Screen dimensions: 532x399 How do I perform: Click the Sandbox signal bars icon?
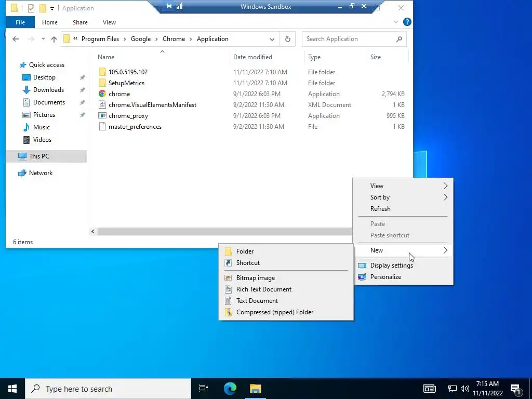pos(179,6)
